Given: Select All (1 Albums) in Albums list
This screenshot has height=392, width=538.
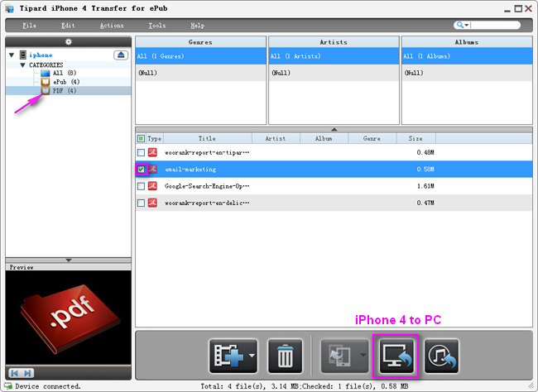Looking at the screenshot, I should tap(467, 56).
